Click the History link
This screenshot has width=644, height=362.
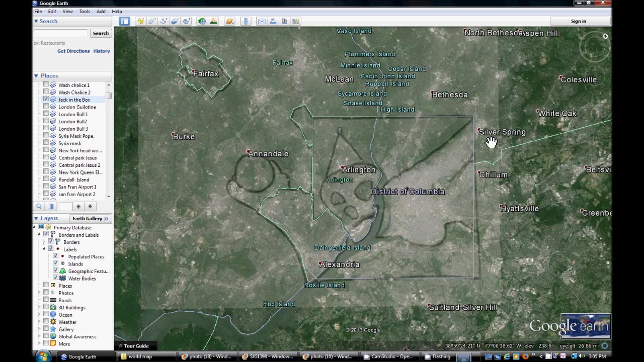point(101,51)
